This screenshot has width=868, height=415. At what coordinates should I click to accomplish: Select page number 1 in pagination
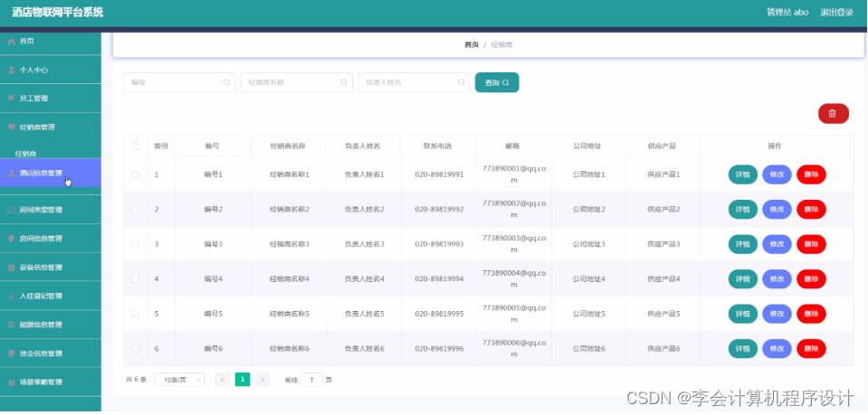(x=243, y=379)
